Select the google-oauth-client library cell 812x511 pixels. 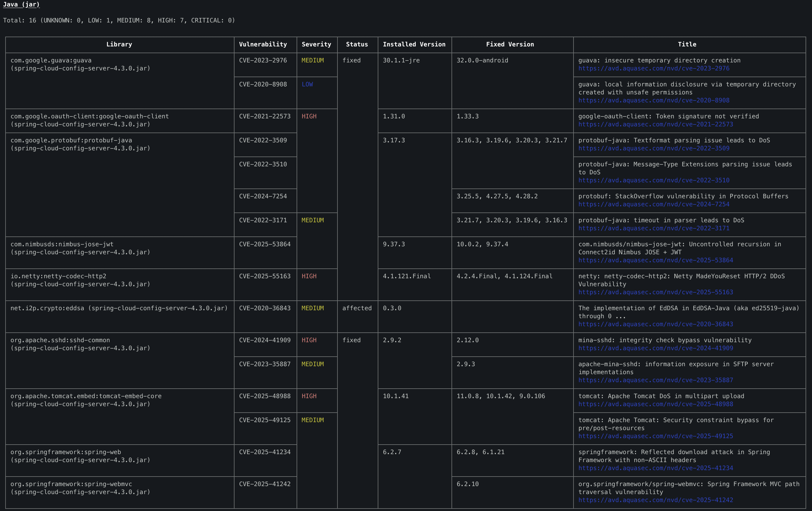tap(120, 121)
